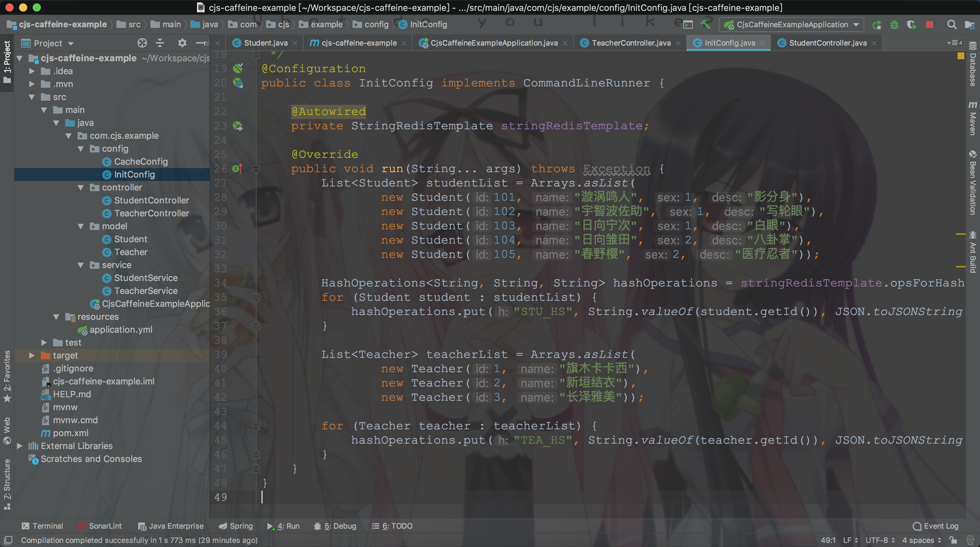Switch to the StudentController.java tab

(827, 43)
